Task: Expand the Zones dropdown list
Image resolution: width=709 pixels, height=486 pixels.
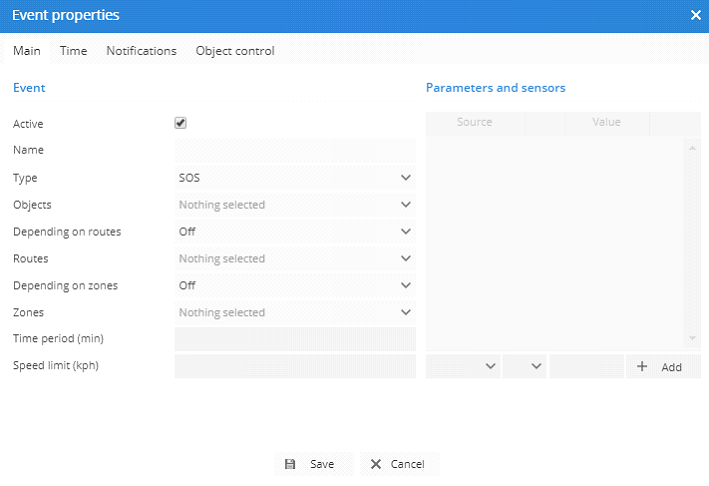Action: tap(294, 313)
